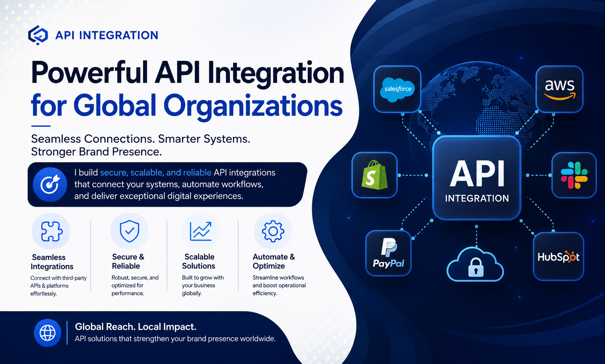Click 'Global Reach. Local Impact.' heading
Screen dimensions: 605x364
(x=136, y=327)
